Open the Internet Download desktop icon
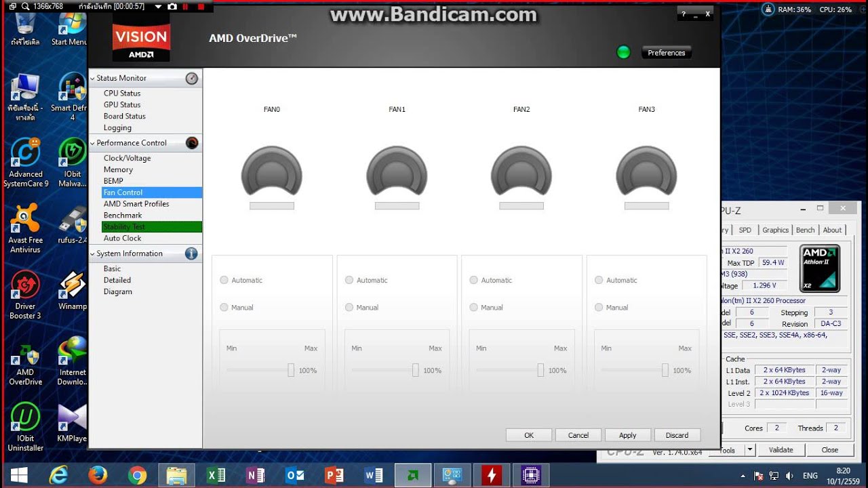Viewport: 868px width, 488px height. [x=73, y=361]
